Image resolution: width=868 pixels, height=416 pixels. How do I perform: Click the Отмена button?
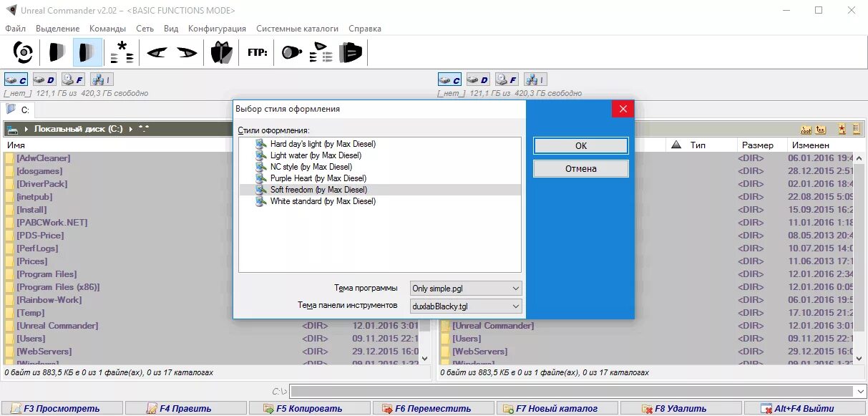tap(581, 169)
